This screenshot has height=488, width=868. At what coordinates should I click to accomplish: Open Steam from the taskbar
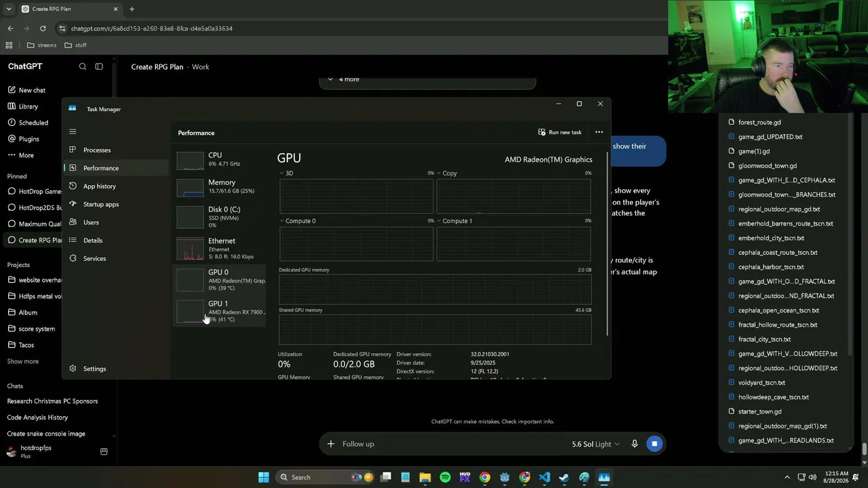[564, 477]
